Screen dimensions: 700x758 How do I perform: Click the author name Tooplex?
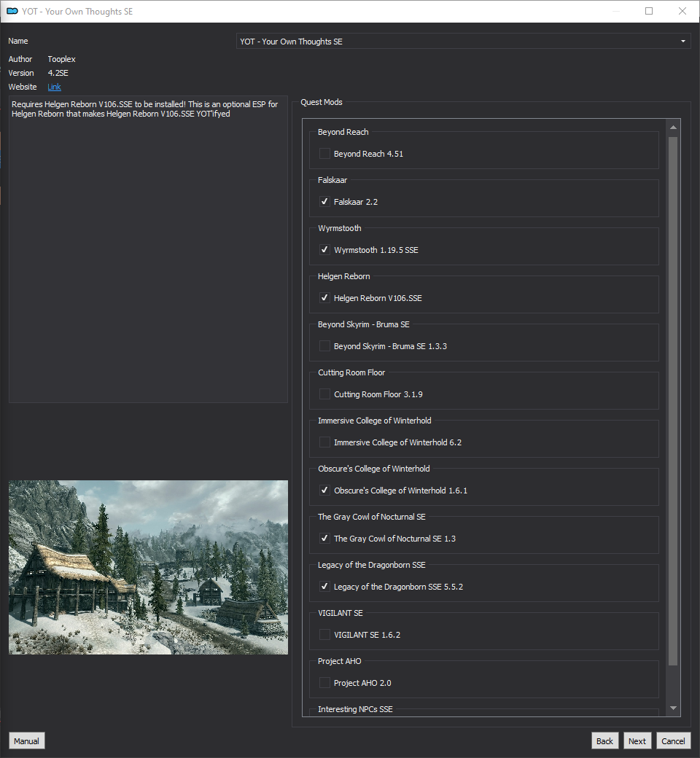[x=61, y=59]
